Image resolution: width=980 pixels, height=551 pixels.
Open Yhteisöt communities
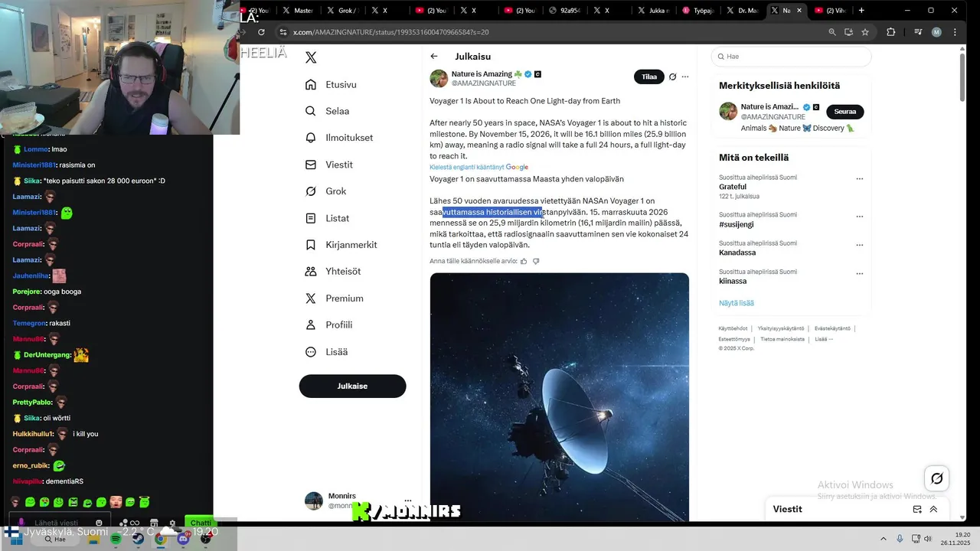(x=332, y=271)
